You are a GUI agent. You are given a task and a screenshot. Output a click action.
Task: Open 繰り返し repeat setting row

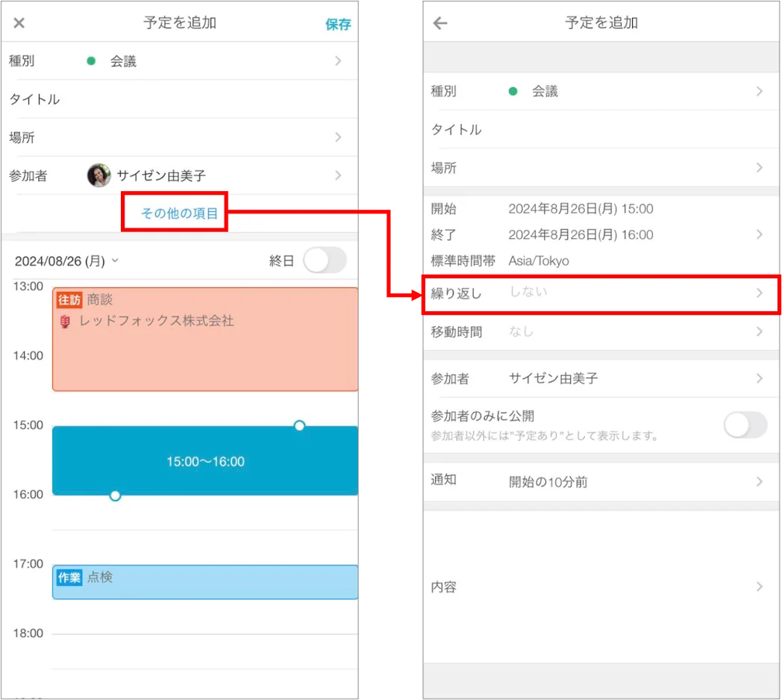click(601, 293)
